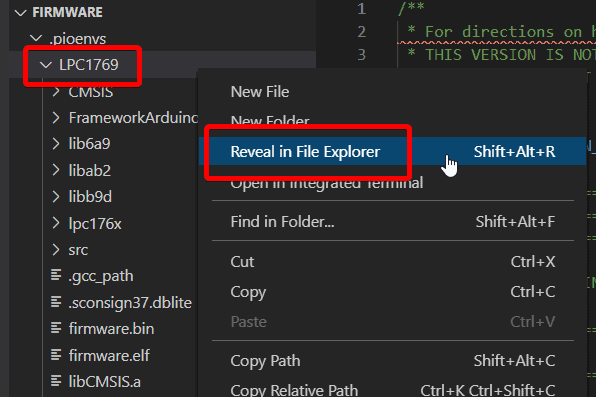Click editor line number 3
This screenshot has height=397, width=596.
[x=361, y=55]
